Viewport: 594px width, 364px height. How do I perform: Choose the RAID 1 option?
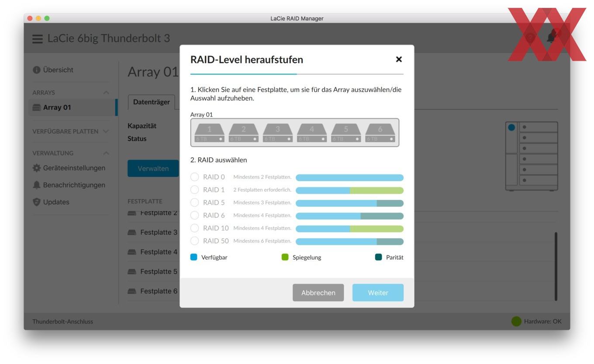click(195, 190)
